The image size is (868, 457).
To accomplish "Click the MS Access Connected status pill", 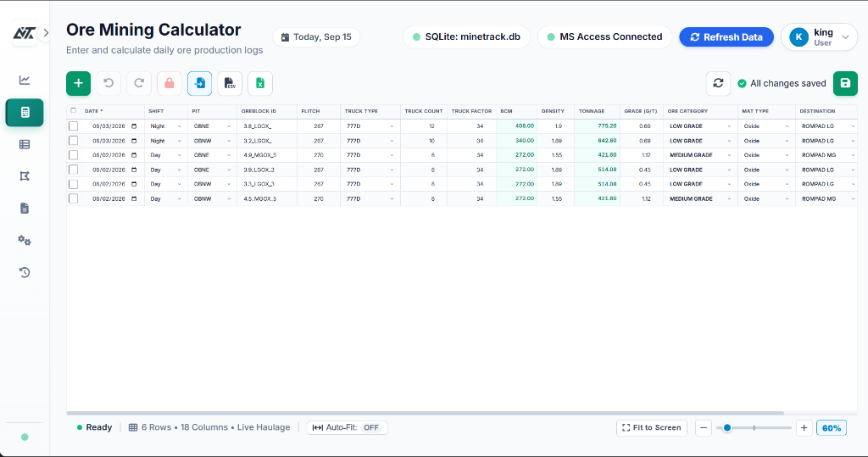I will [604, 37].
